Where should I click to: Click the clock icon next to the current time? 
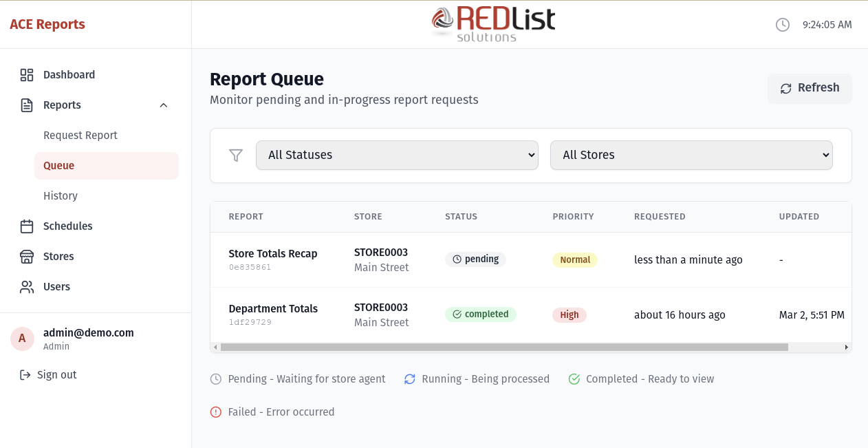pos(783,24)
